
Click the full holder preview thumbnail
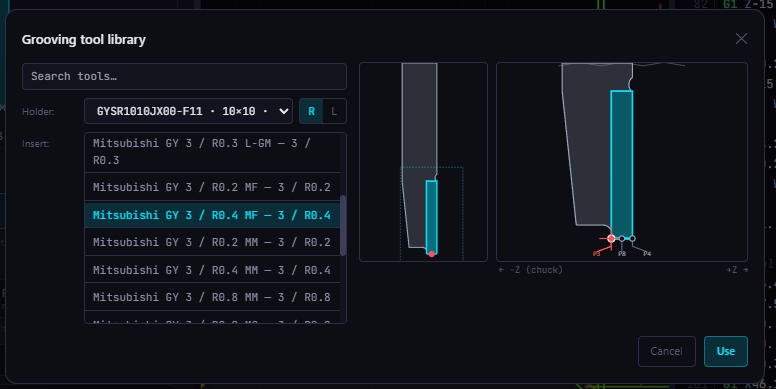point(423,162)
